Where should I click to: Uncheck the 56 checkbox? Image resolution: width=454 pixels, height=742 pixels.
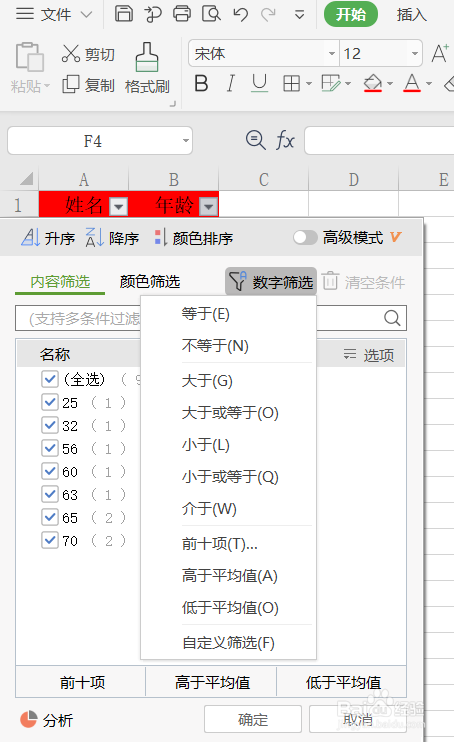pyautogui.click(x=50, y=448)
